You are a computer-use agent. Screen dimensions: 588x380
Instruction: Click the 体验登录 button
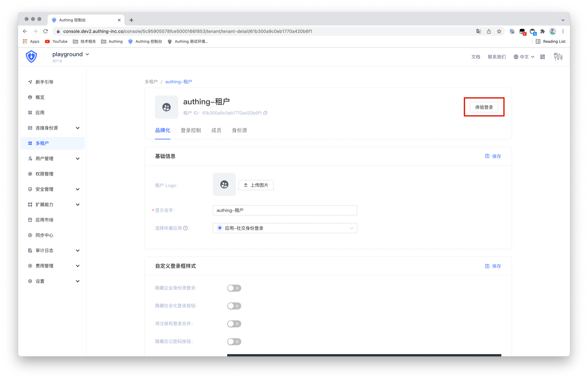[484, 107]
